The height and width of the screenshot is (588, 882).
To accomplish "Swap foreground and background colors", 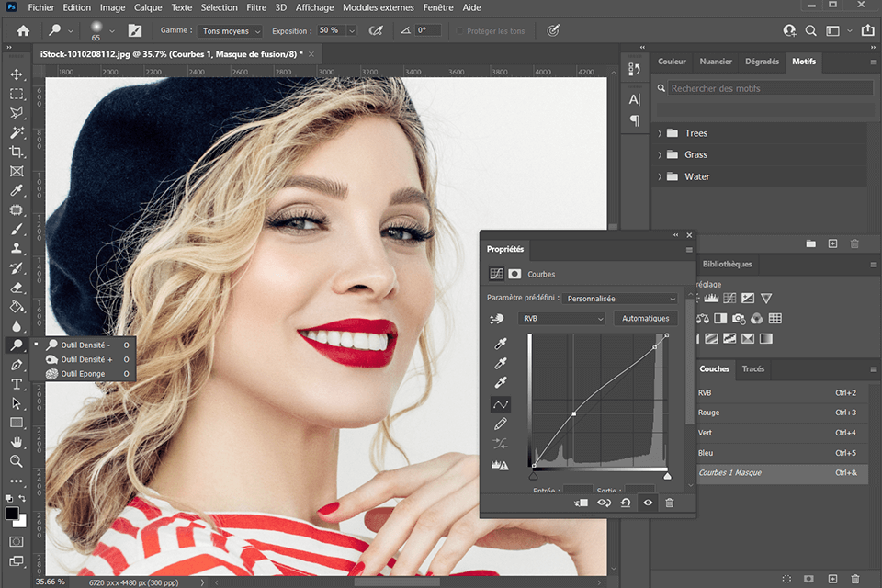I will [22, 499].
